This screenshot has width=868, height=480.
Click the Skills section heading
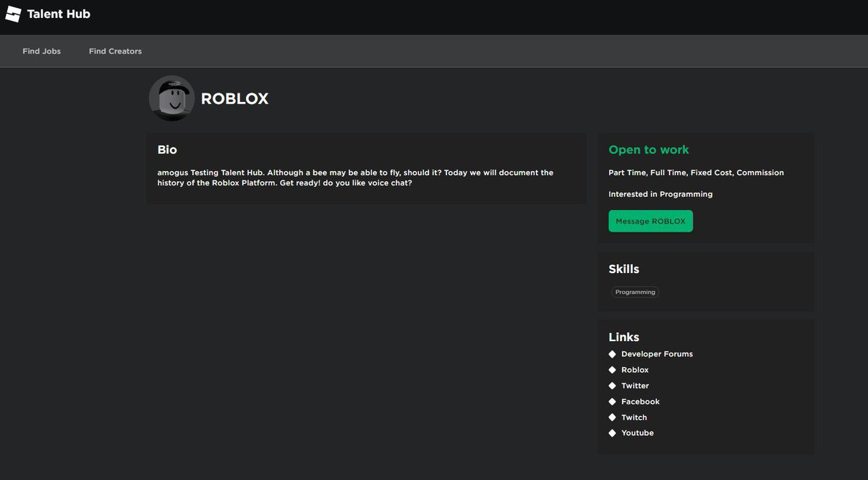point(624,269)
